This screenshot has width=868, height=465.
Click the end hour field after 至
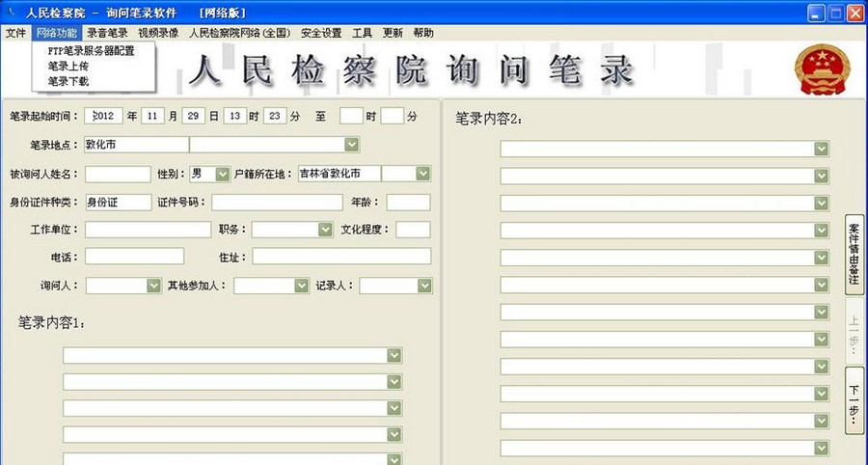351,116
